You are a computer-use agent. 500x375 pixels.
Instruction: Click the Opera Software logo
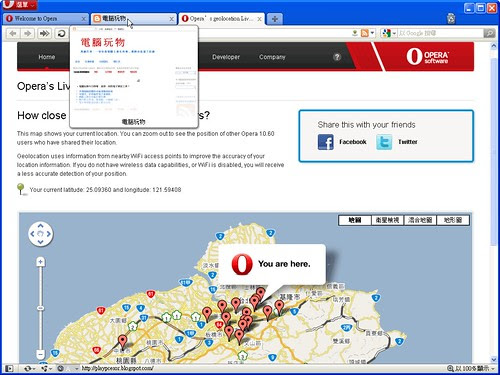pyautogui.click(x=428, y=56)
